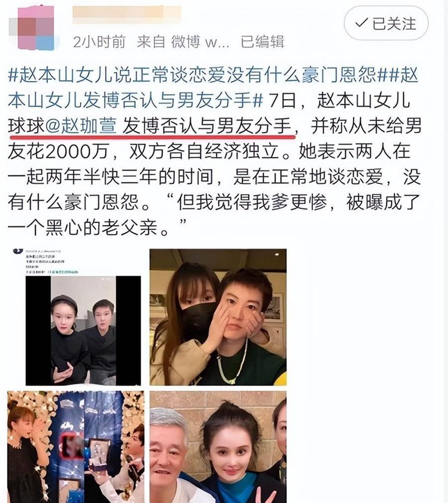Screen dimensions: 448x503
Task: Click the quoted text 但我觉得我爹更惨
Action: point(252,202)
